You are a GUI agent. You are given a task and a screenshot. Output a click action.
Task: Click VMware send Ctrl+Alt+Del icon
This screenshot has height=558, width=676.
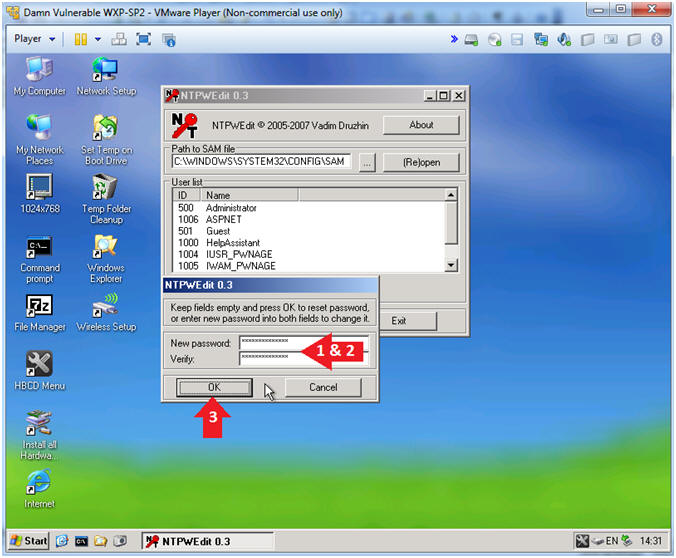tap(119, 39)
